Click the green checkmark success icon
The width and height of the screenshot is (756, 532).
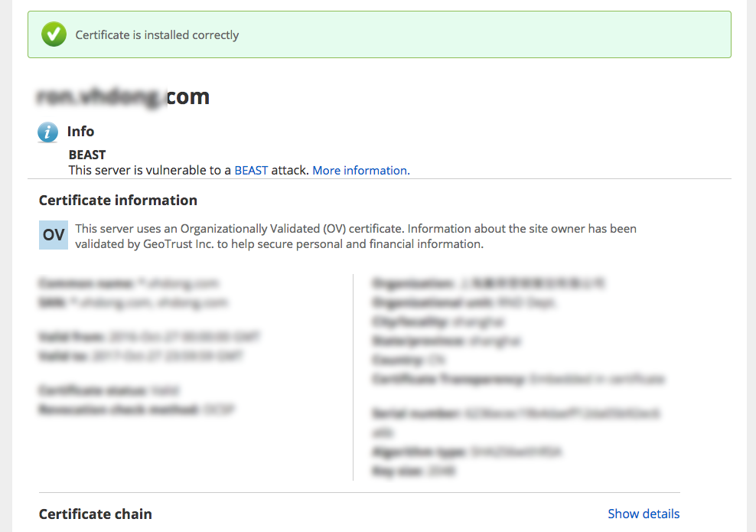pos(54,34)
